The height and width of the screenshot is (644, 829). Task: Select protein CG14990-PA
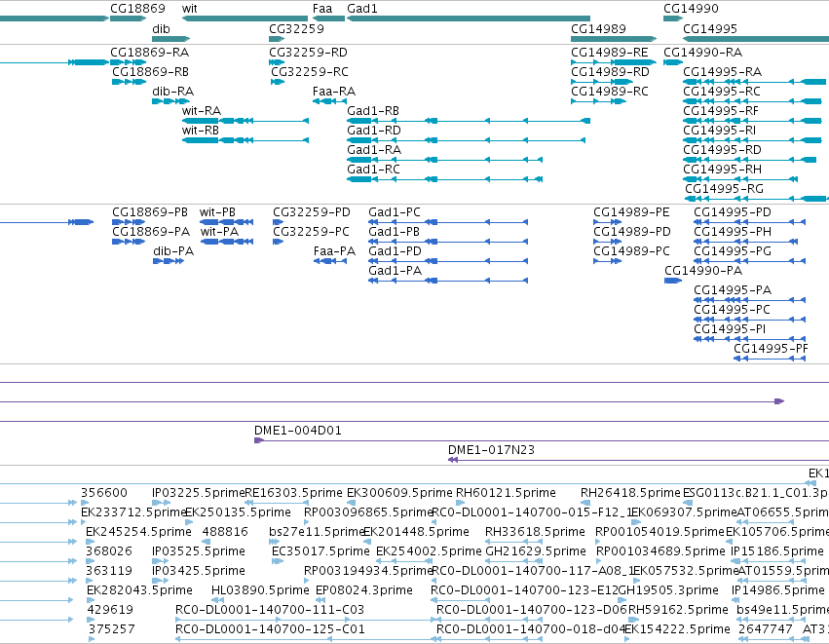coord(703,271)
